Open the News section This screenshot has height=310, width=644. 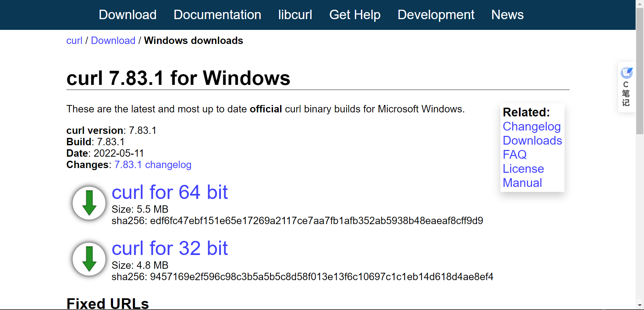[507, 15]
